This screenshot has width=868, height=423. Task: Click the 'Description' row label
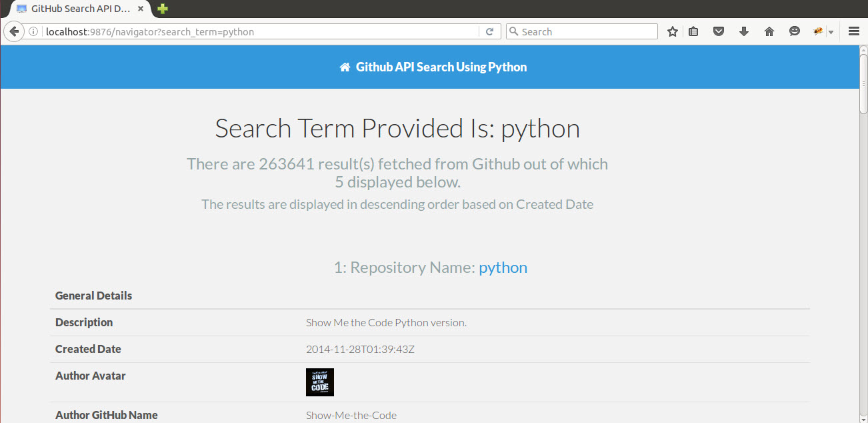pyautogui.click(x=84, y=322)
